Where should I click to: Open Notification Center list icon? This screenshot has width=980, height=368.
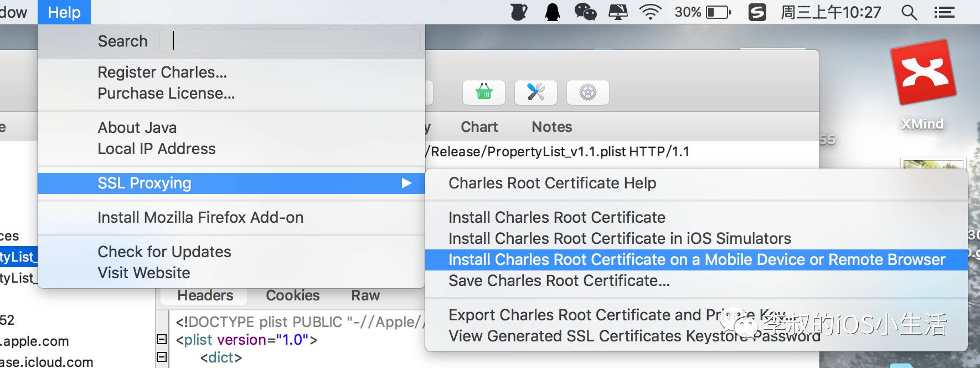[944, 12]
